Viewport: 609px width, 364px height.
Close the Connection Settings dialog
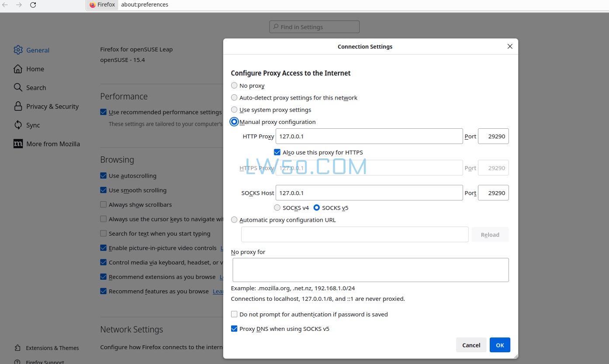[x=509, y=46]
